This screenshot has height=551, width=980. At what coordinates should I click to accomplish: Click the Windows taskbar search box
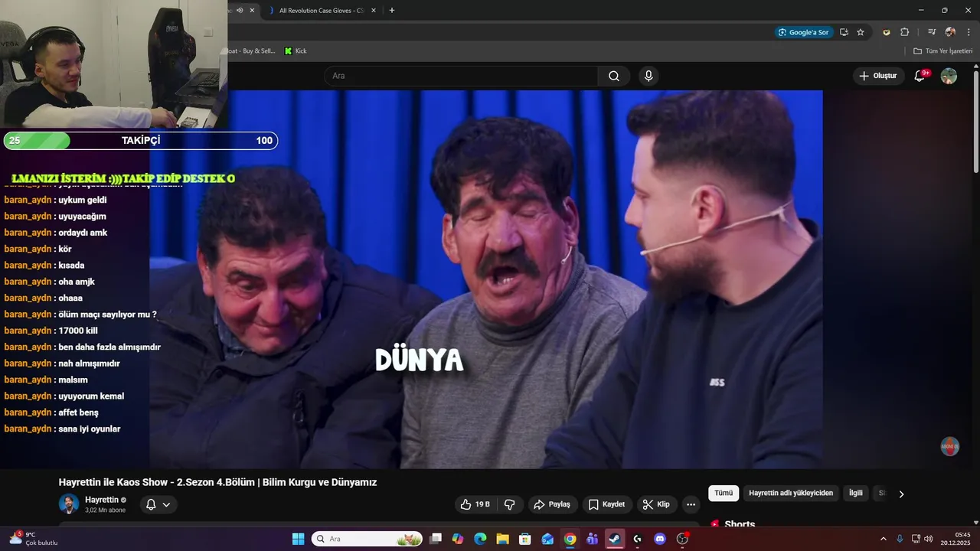click(x=367, y=539)
